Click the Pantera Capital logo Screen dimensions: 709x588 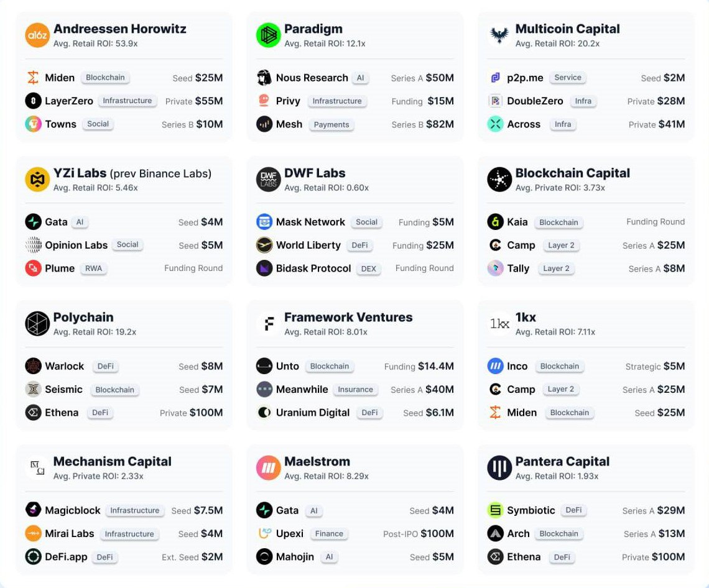499,468
